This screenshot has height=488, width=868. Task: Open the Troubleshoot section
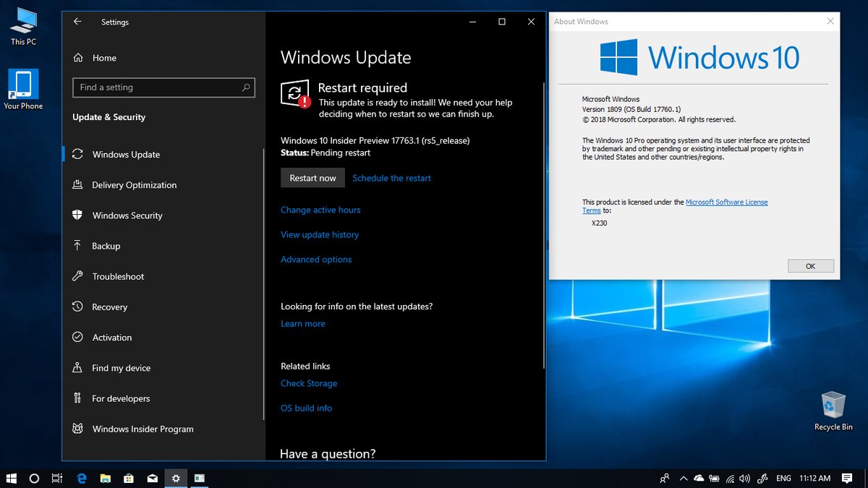click(x=117, y=276)
